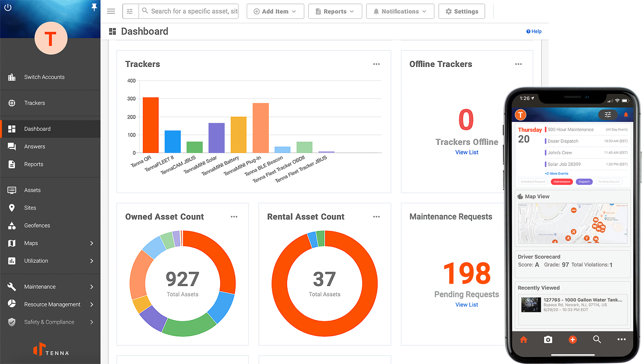This screenshot has width=642, height=364.
Task: Tap the phone's Home tab icon
Action: 524,340
